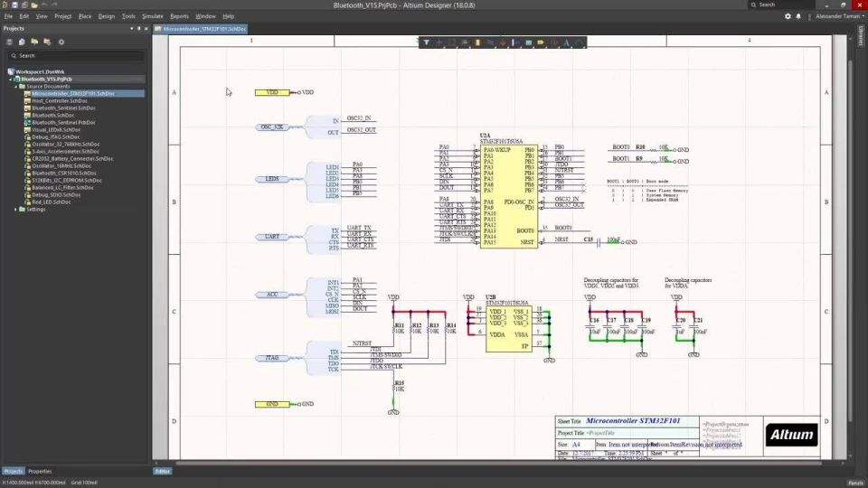
Task: Open the View menu
Action: tap(42, 16)
